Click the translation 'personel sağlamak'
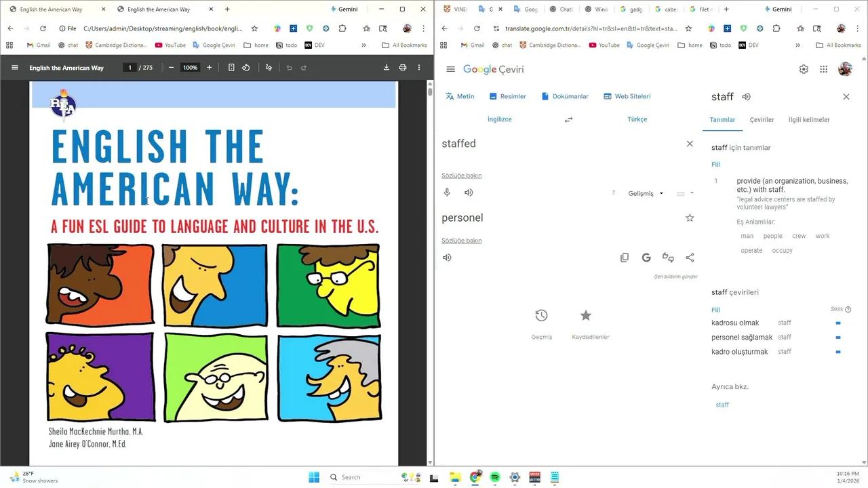Viewport: 868px width, 488px height. click(x=742, y=338)
